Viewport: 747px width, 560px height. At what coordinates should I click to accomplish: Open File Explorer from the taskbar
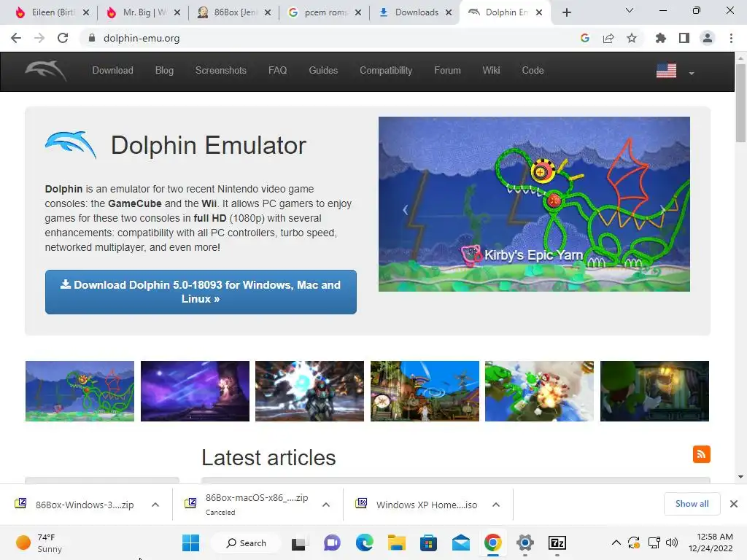(x=396, y=542)
